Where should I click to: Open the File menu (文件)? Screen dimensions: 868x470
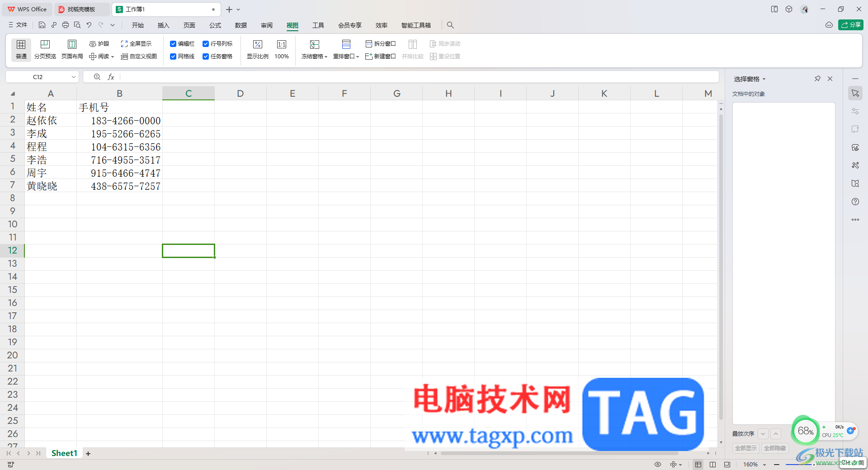[x=18, y=25]
